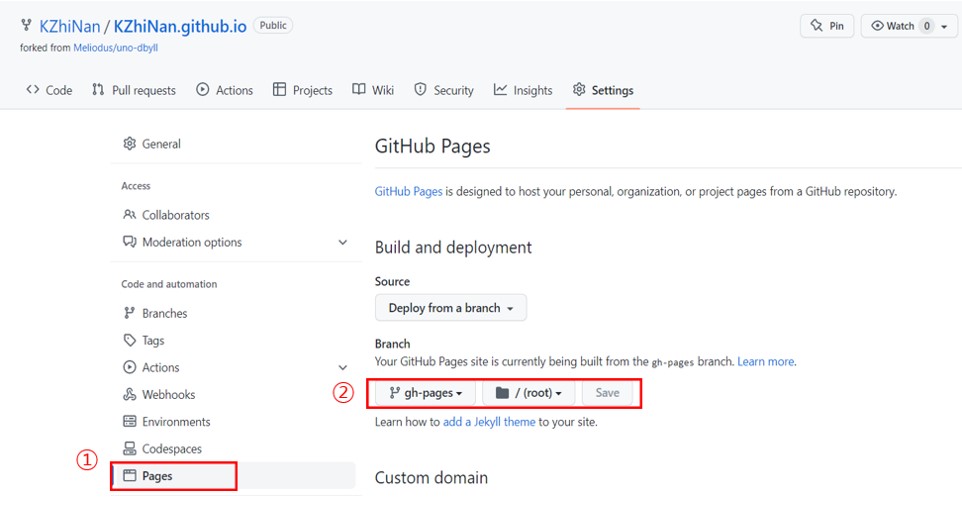Click the eye icon in Watch button
Image resolution: width=962 pixels, height=505 pixels.
point(877,26)
